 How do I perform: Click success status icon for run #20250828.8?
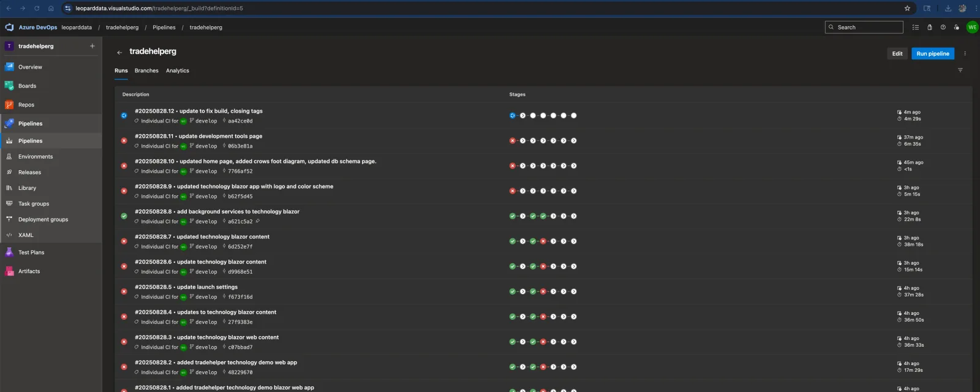click(x=124, y=216)
